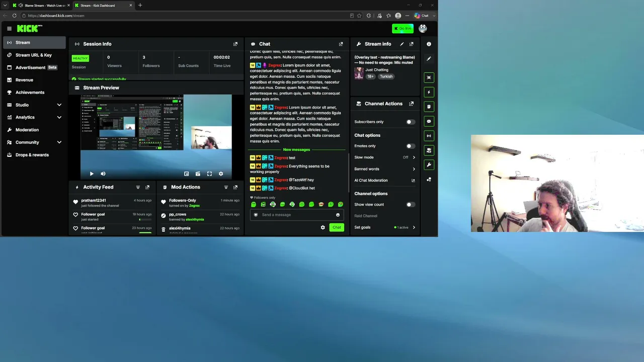Click the Send a message field

point(297,215)
